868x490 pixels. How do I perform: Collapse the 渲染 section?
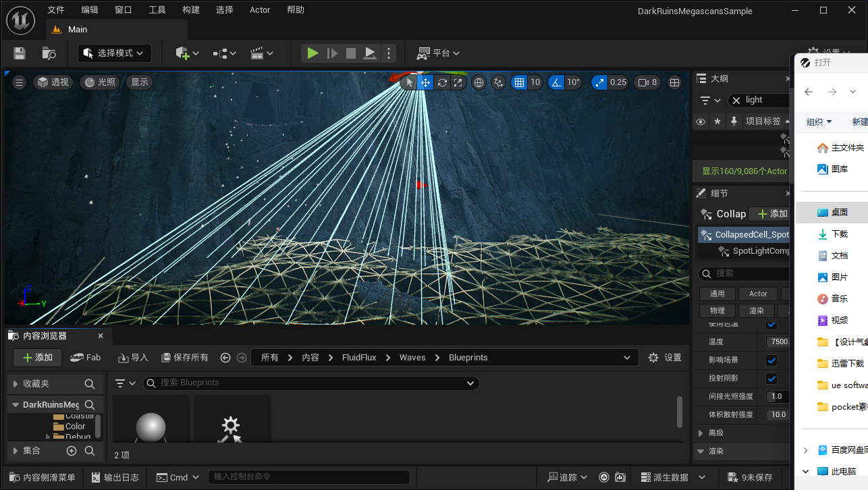[x=701, y=452]
